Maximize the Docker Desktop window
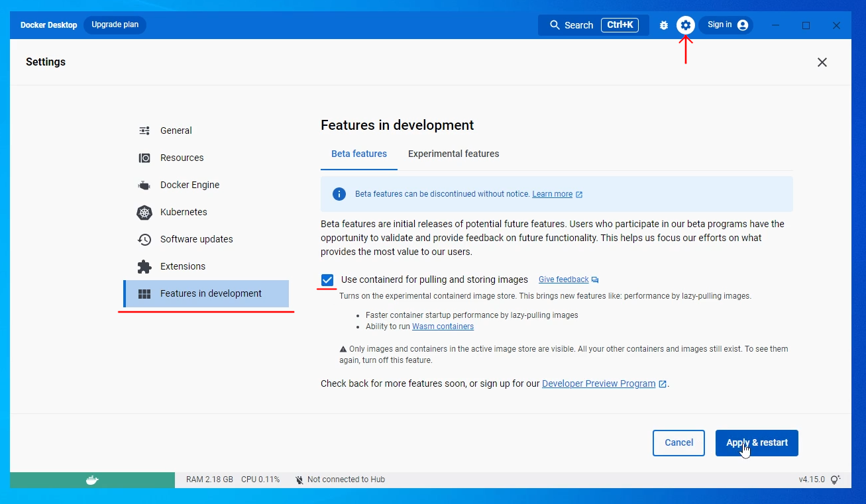The width and height of the screenshot is (866, 504). (806, 25)
